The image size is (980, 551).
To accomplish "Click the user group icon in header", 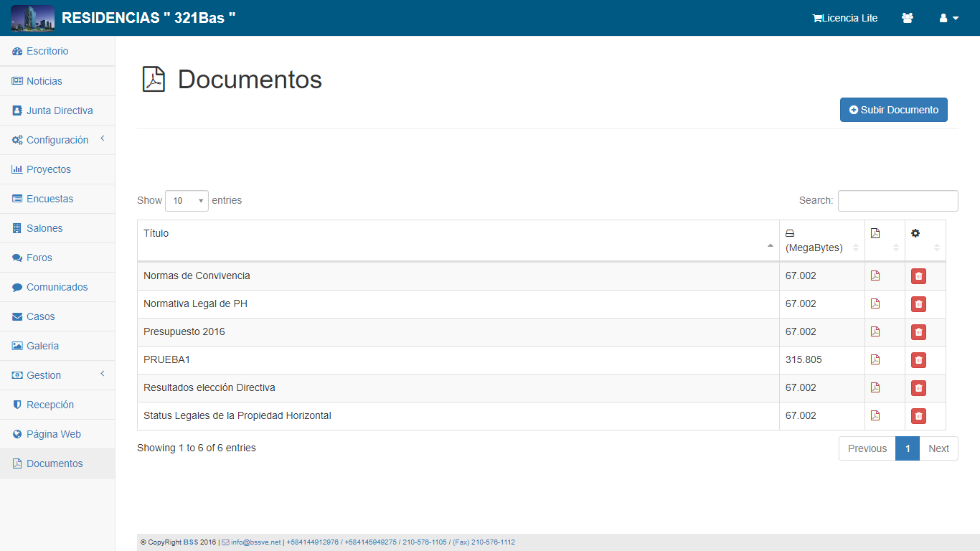I will coord(908,18).
